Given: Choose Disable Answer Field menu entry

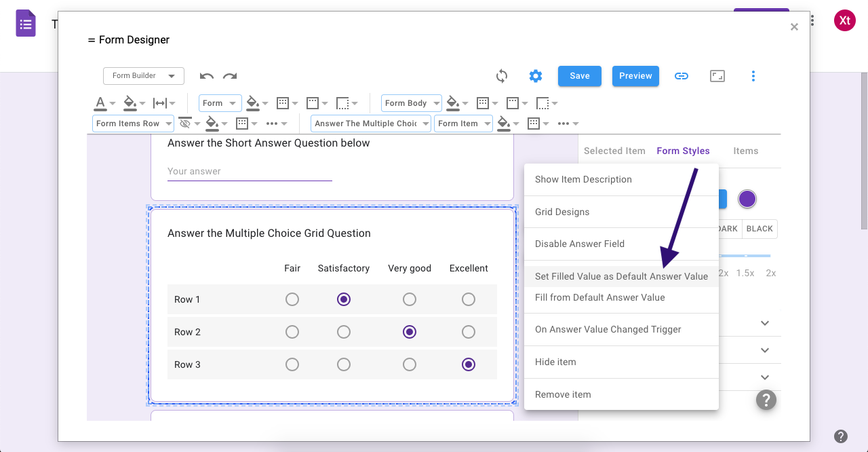Looking at the screenshot, I should click(x=621, y=244).
